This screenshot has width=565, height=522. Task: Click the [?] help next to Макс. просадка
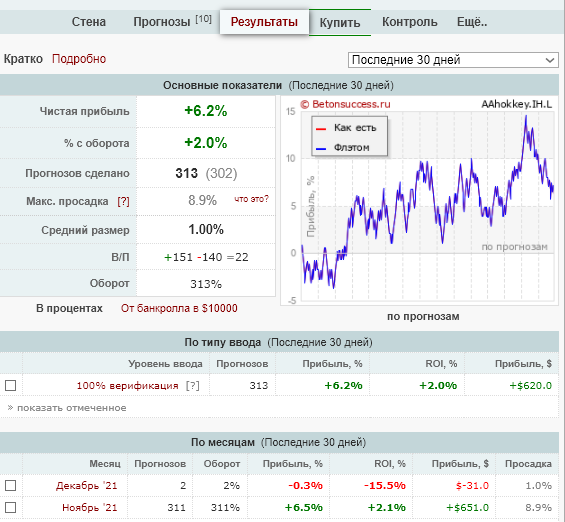click(x=123, y=201)
